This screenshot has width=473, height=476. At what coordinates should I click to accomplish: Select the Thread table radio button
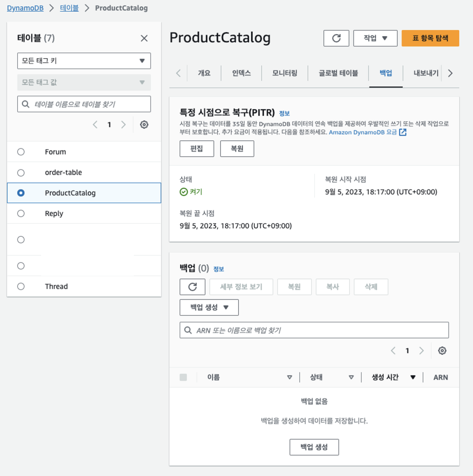[21, 286]
